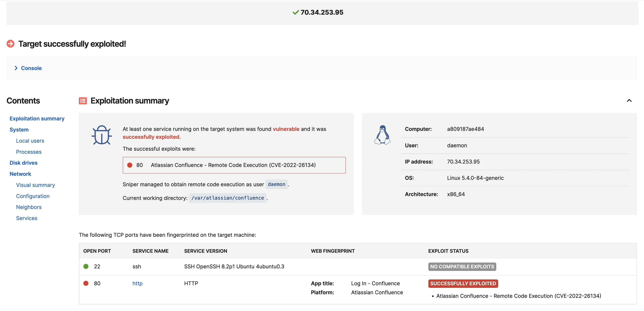The image size is (644, 311).
Task: View the Local users section
Action: (x=30, y=141)
